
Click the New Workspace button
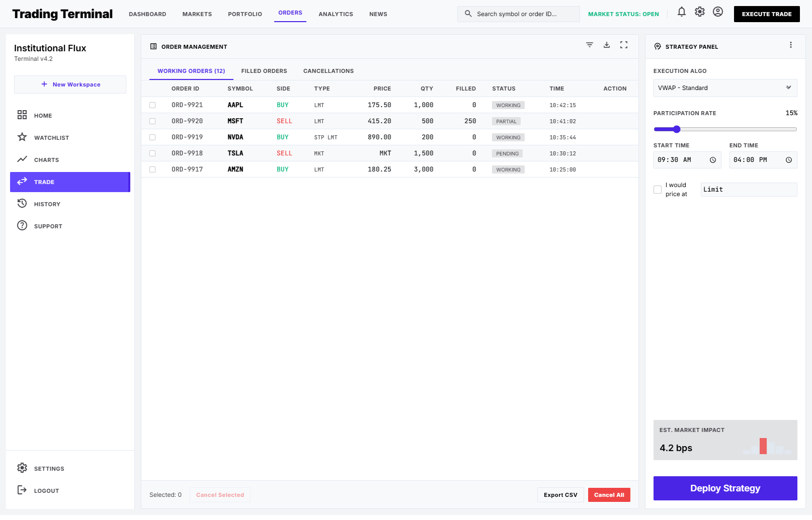point(70,84)
